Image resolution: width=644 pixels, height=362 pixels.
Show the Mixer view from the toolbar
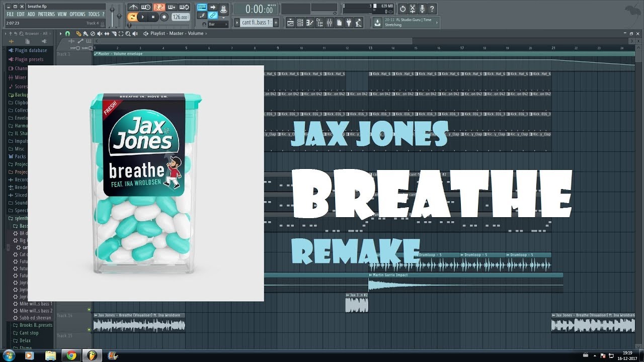click(329, 23)
